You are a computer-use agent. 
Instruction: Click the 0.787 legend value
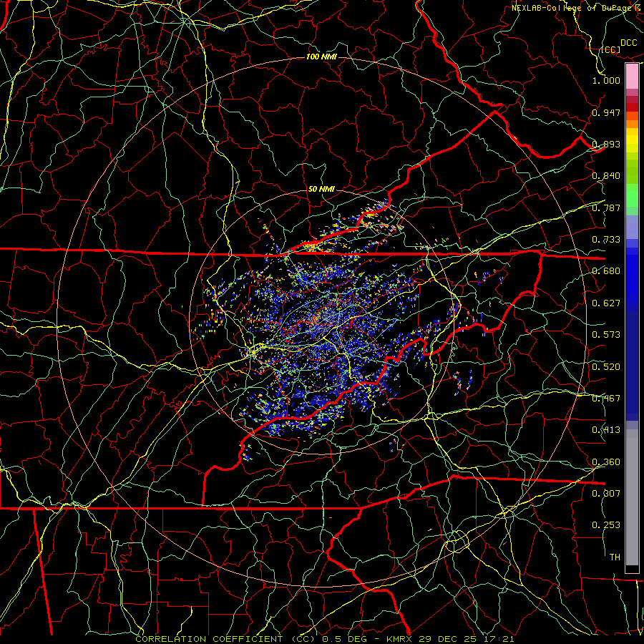606,208
